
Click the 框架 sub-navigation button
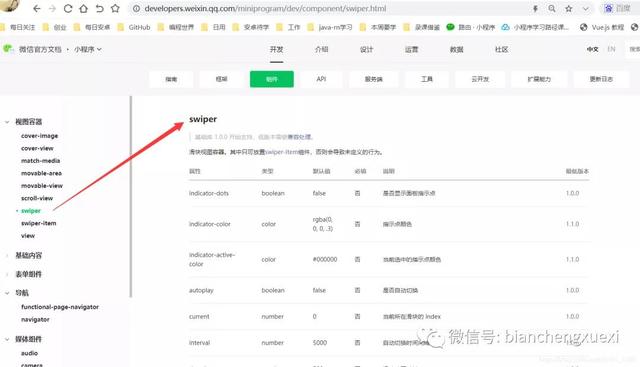221,79
